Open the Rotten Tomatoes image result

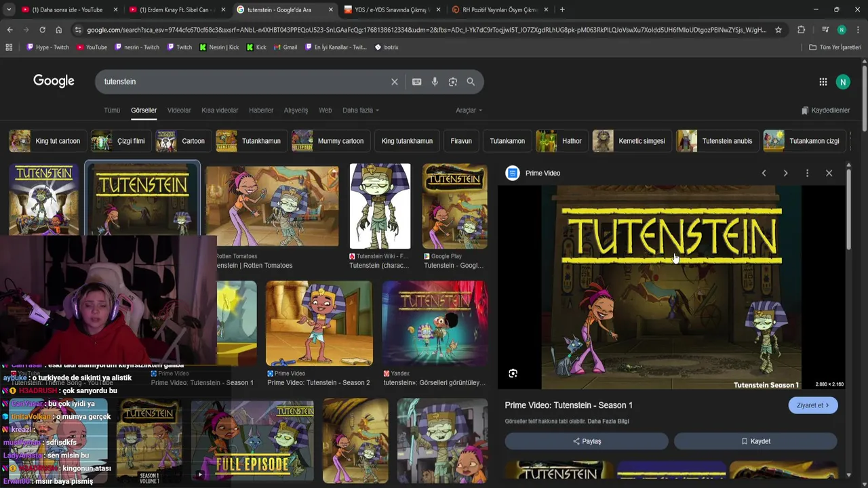tap(272, 206)
